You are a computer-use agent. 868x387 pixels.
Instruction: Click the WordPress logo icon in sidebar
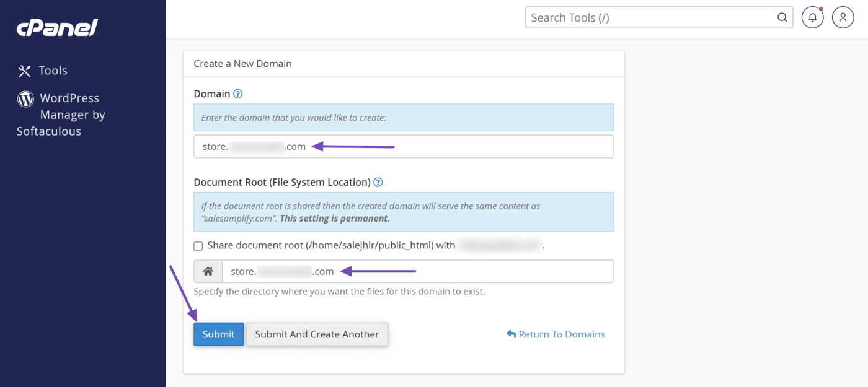(x=25, y=98)
